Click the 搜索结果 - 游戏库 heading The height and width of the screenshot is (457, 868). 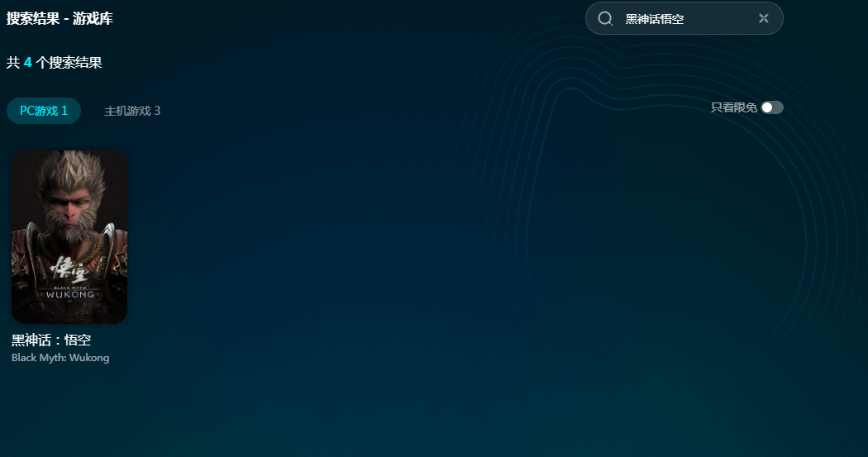[x=60, y=18]
